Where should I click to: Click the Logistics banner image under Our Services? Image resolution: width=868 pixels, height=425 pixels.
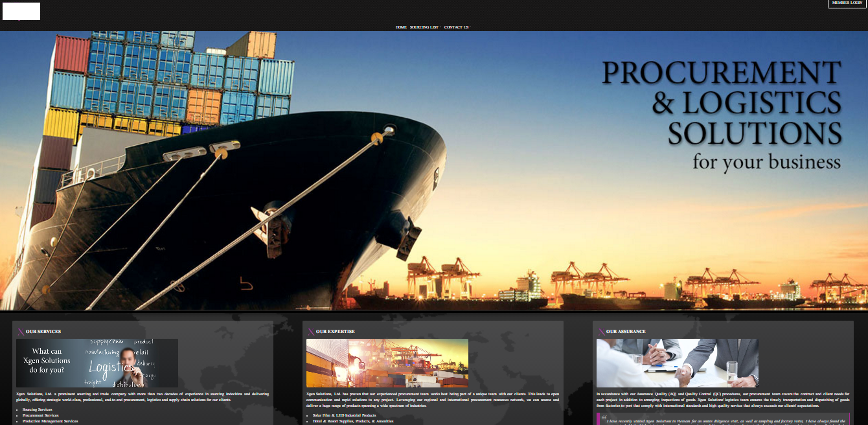click(x=97, y=363)
